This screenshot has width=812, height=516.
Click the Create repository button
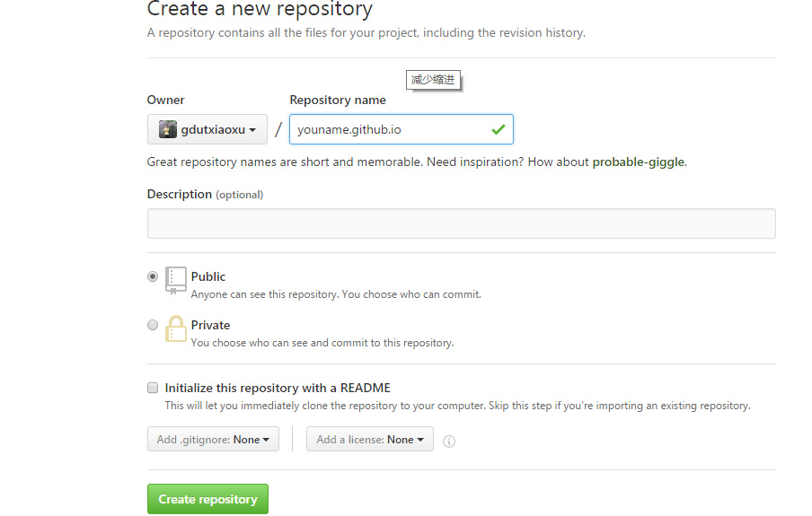(x=207, y=499)
